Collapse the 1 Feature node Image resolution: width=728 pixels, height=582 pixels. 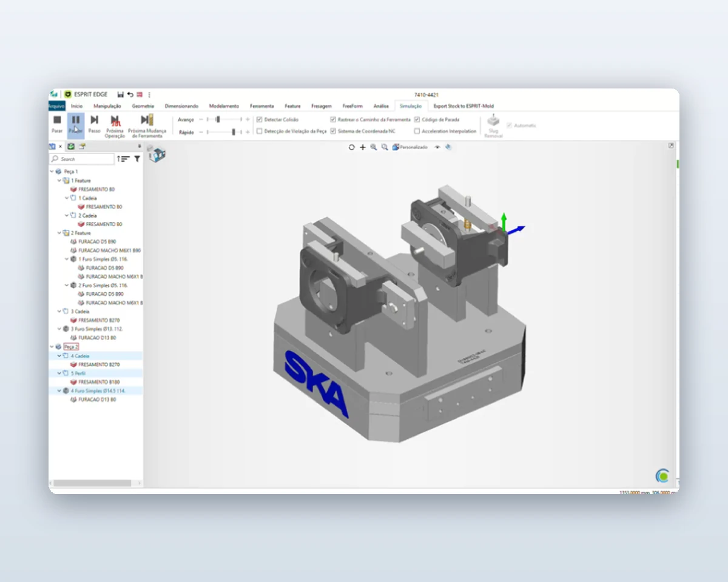point(59,181)
